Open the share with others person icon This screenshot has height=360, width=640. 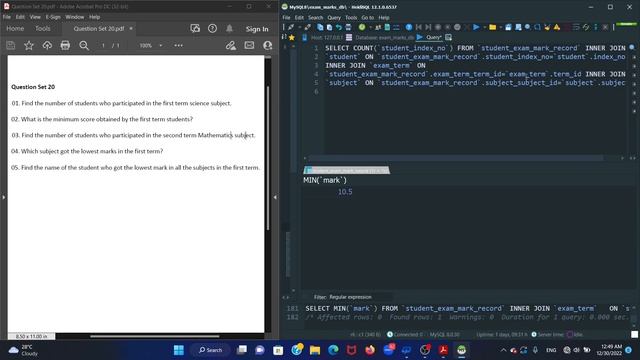[x=268, y=45]
